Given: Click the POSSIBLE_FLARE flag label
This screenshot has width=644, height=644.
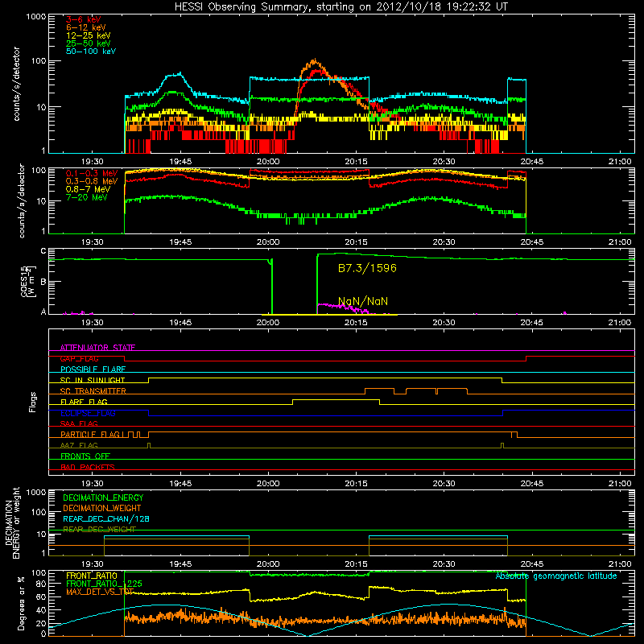Looking at the screenshot, I should [93, 369].
